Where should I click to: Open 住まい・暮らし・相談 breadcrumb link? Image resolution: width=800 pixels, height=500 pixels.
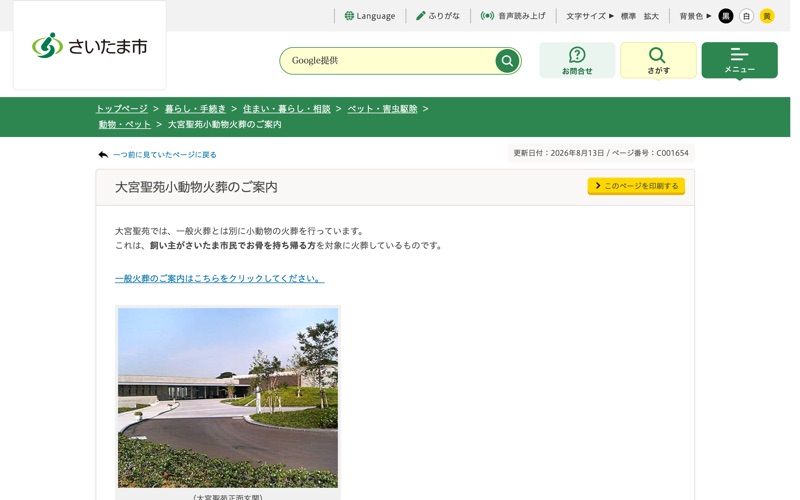click(287, 109)
